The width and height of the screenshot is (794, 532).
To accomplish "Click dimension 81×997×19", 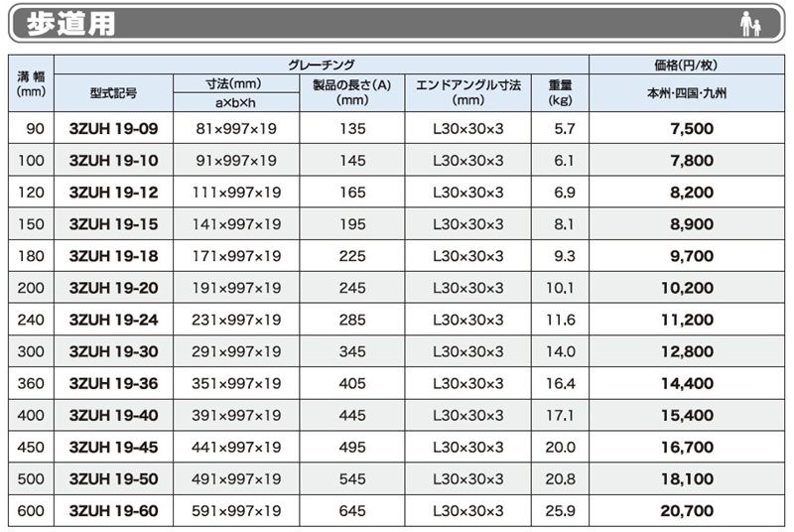I will click(x=236, y=129).
